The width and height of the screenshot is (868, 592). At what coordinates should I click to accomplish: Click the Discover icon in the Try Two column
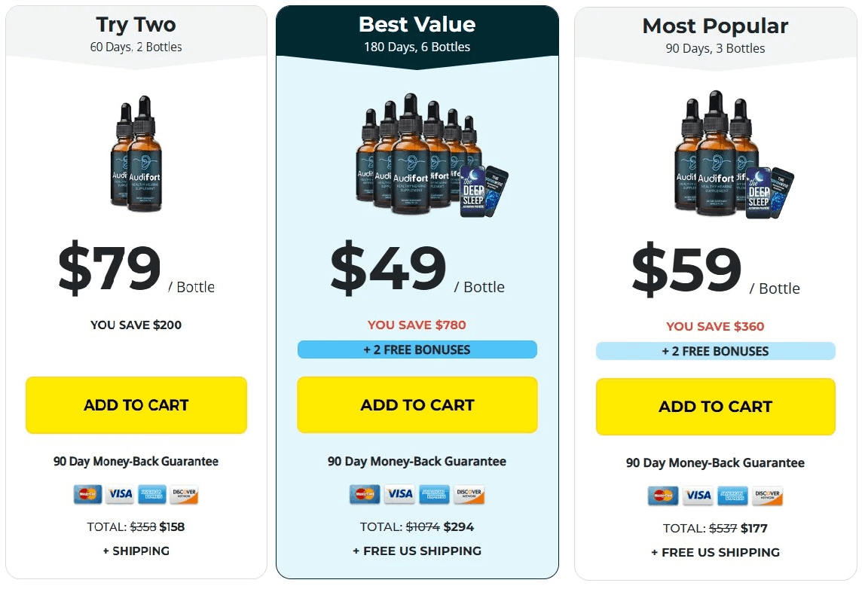pos(185,494)
